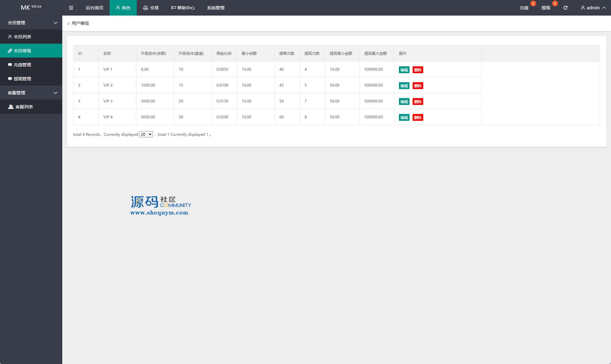Open 充值 notifications with badge 2
611x364 pixels.
click(x=524, y=8)
